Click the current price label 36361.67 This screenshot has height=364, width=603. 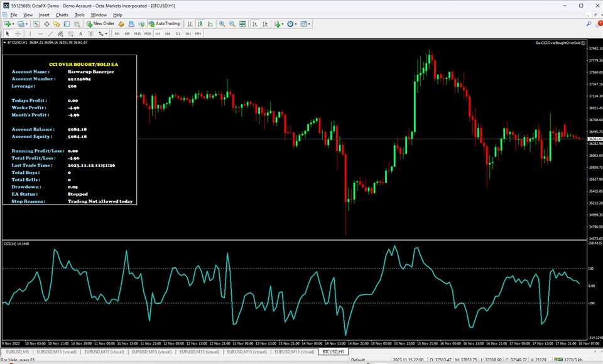click(x=595, y=139)
